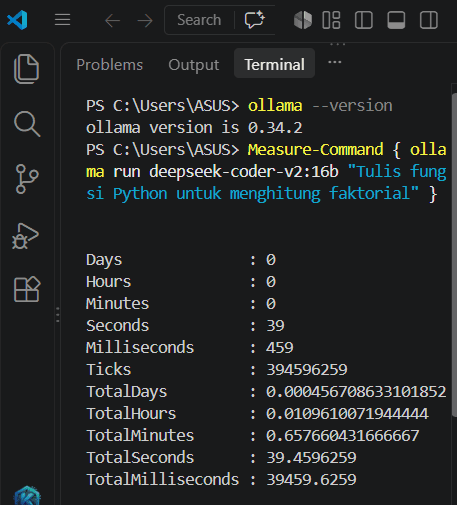The image size is (457, 505).
Task: Open the Run and Debug view
Action: pyautogui.click(x=26, y=236)
